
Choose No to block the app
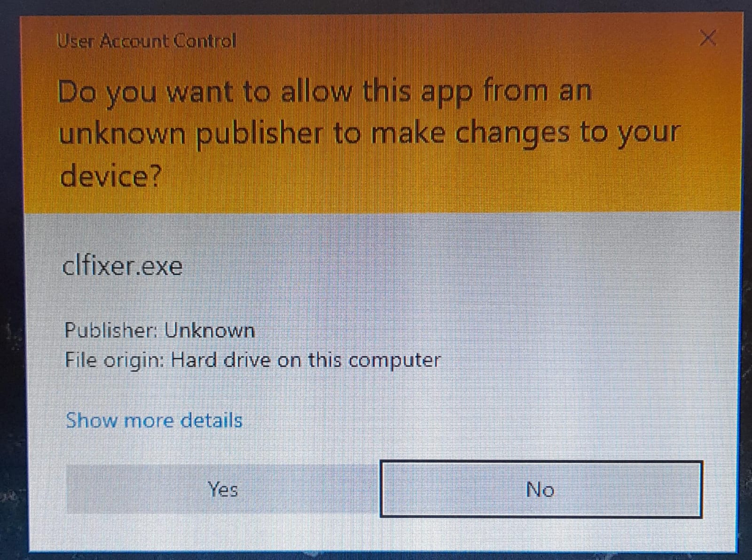click(541, 489)
